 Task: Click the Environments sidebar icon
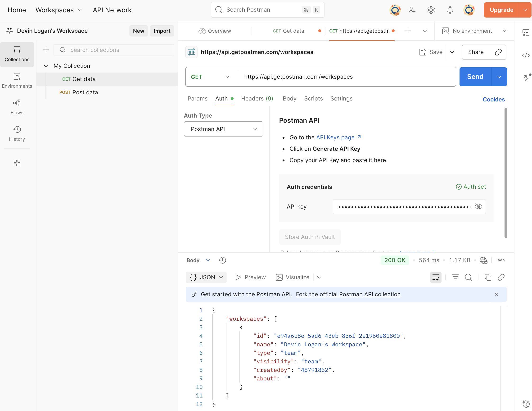(17, 80)
